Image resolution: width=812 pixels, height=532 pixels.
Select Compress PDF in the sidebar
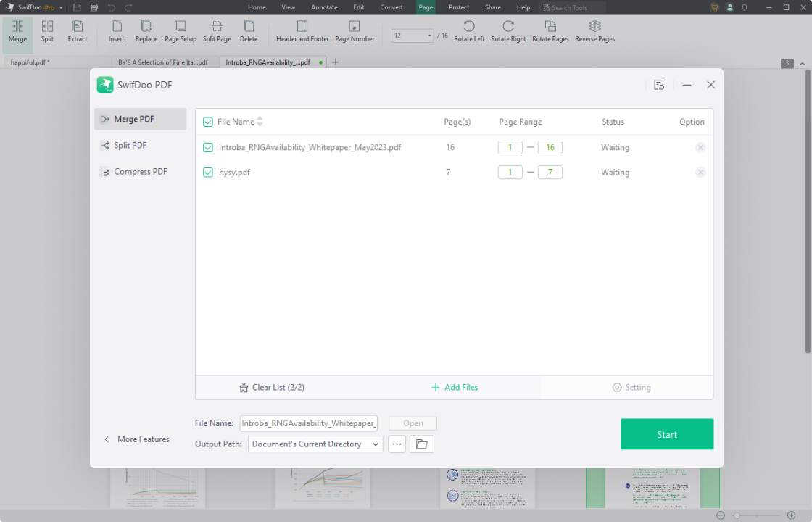click(141, 172)
